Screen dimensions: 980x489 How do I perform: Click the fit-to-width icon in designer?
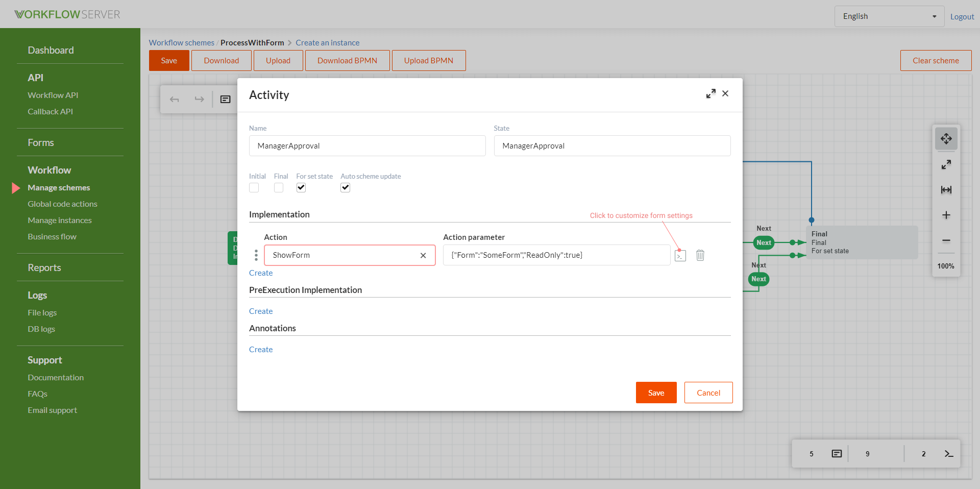pyautogui.click(x=946, y=190)
